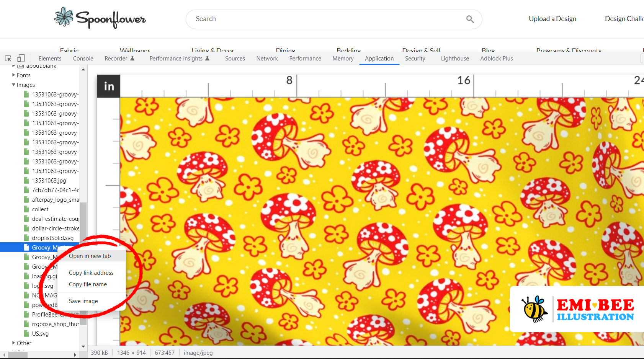This screenshot has width=644, height=359.
Task: Open the Sources tab
Action: (235, 59)
